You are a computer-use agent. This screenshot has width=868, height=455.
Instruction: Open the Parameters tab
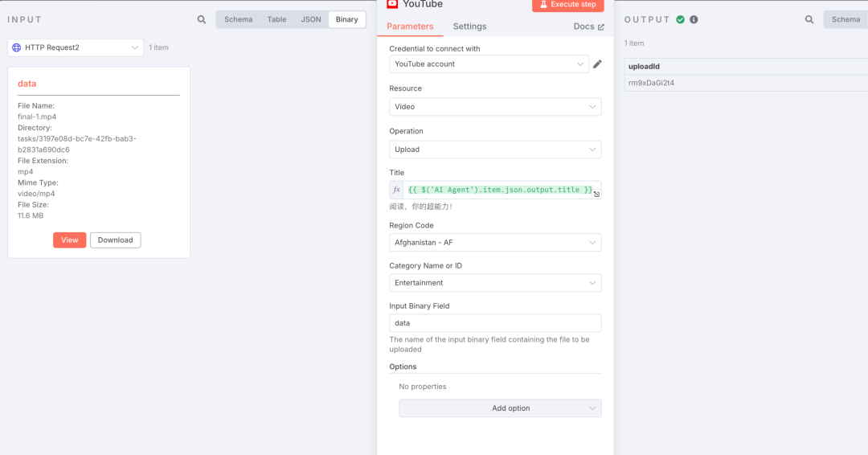410,27
